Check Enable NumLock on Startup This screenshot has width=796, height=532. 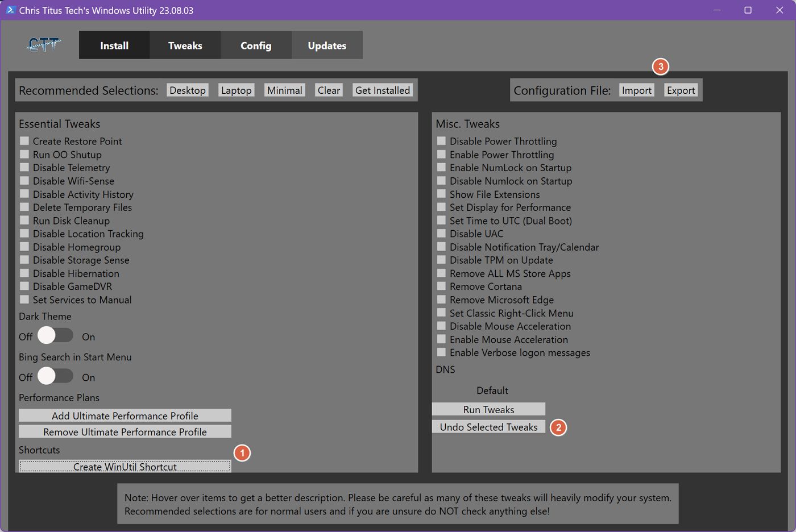pos(441,167)
